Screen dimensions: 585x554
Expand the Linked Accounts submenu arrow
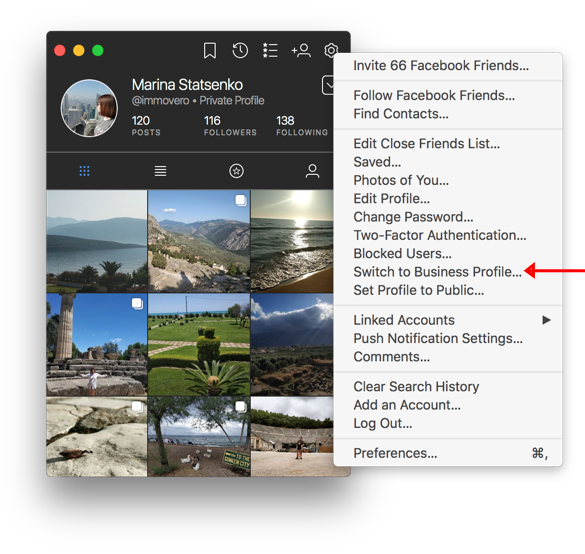pyautogui.click(x=546, y=320)
